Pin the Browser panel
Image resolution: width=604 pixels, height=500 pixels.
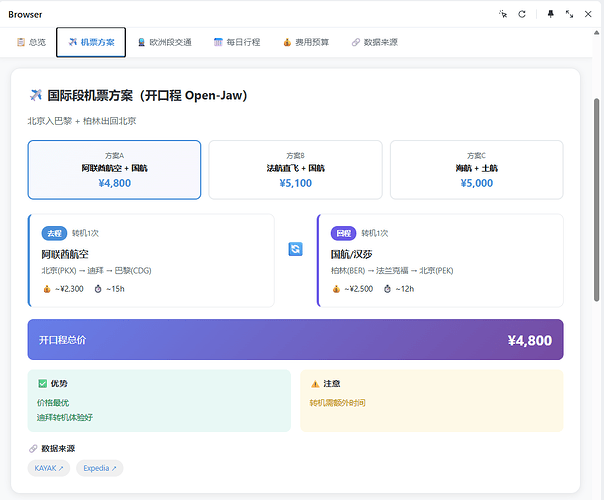pyautogui.click(x=551, y=14)
